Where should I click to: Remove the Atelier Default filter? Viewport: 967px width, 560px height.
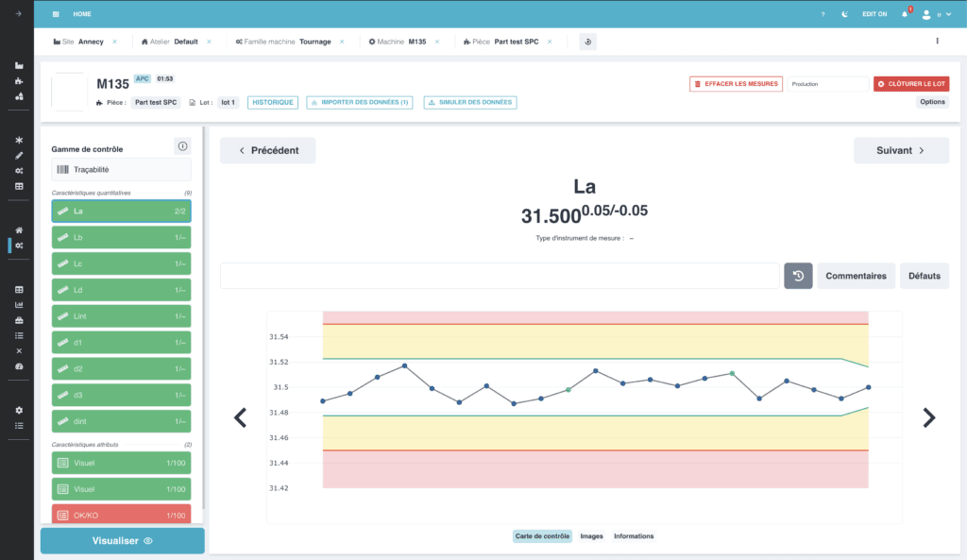click(209, 42)
